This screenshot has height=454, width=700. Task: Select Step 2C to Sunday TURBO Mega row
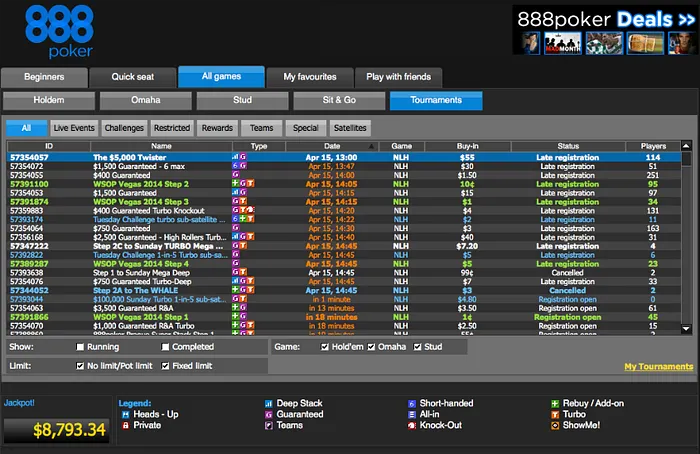click(344, 246)
